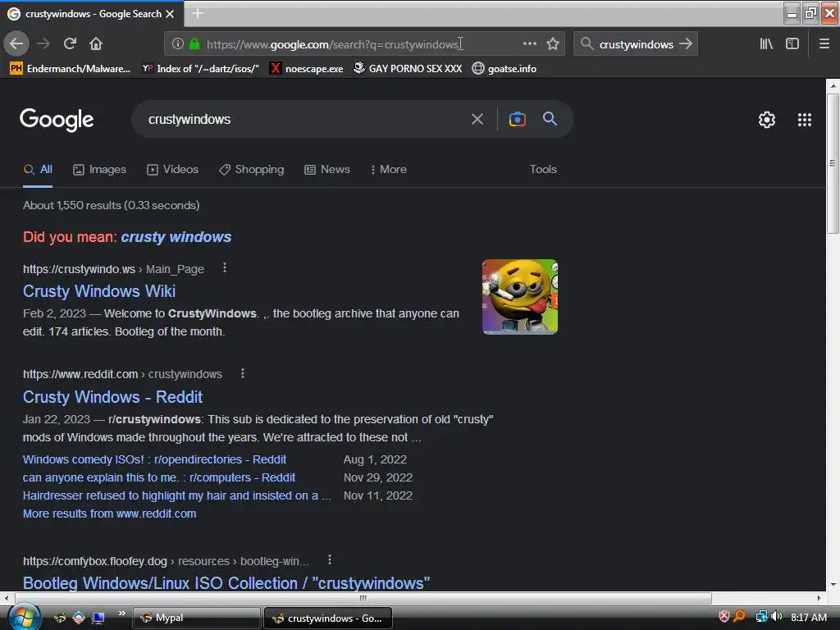This screenshot has height=630, width=840.
Task: Toggle the sidebar view icon
Action: [792, 43]
